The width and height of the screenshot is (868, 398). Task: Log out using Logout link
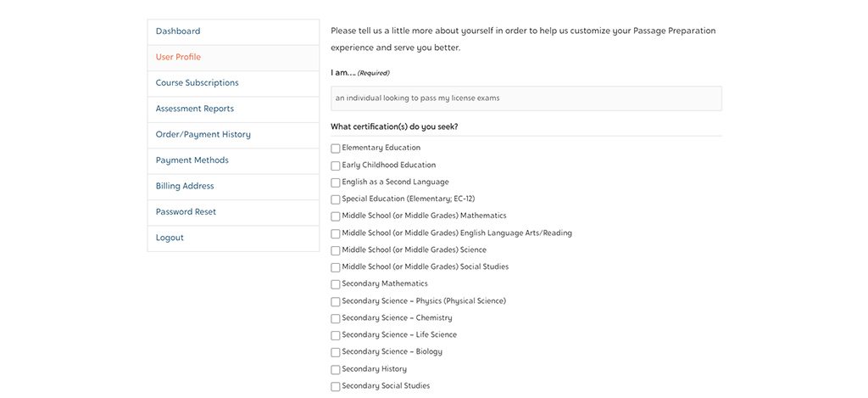(233, 238)
